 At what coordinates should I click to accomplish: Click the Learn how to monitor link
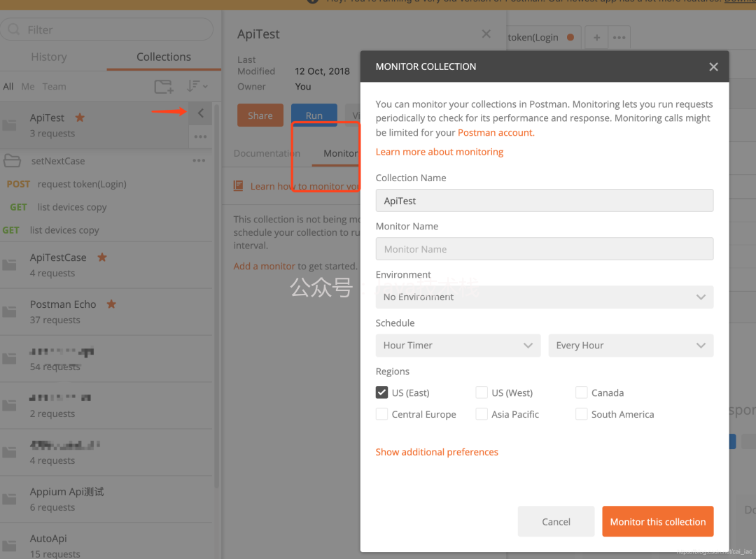[305, 186]
